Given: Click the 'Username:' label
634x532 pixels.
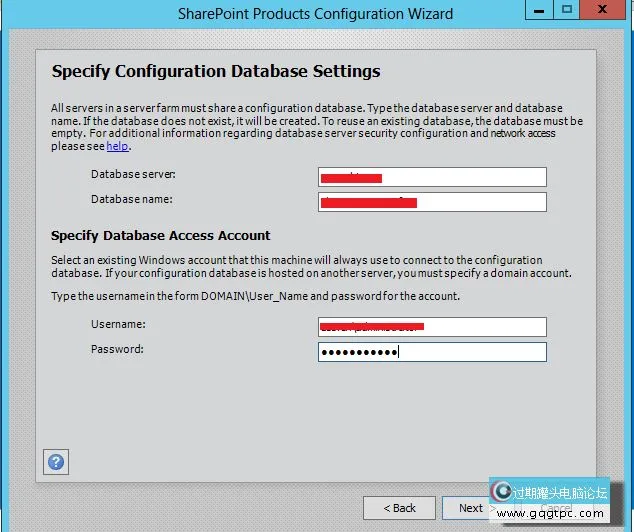Looking at the screenshot, I should tap(118, 325).
